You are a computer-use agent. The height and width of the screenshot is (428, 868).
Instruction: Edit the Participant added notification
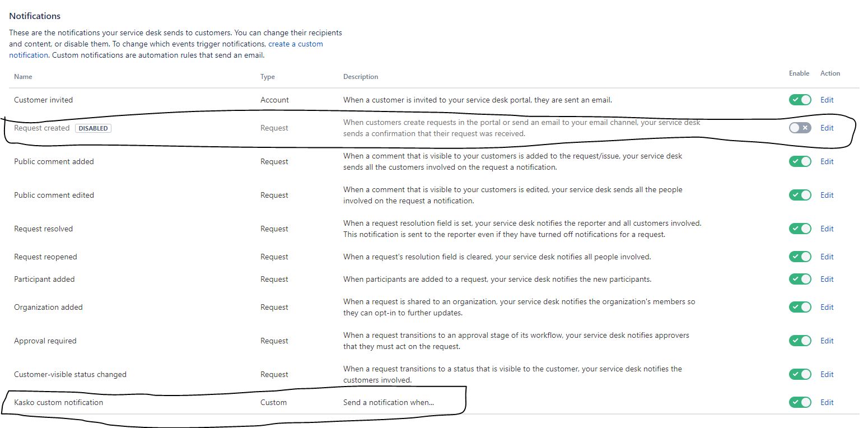[827, 279]
